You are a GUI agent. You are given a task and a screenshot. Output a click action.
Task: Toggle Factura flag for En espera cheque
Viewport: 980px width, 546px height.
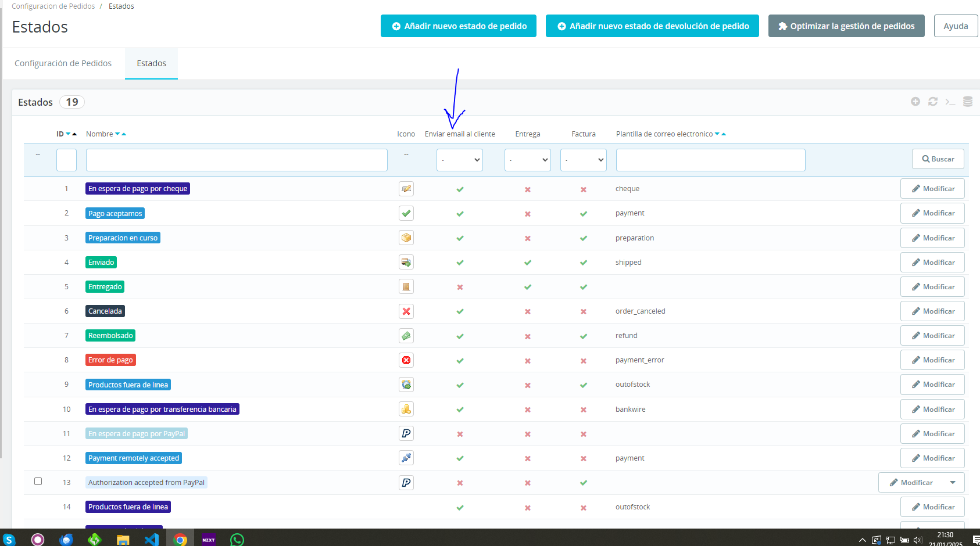pos(584,189)
